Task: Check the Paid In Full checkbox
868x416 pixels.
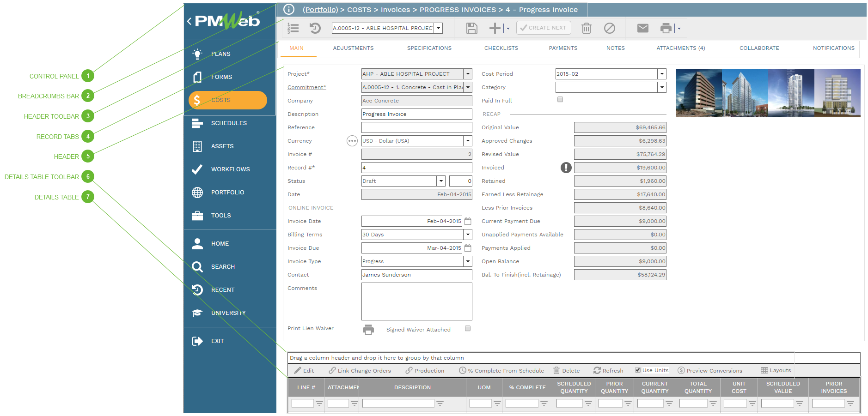Action: click(x=560, y=99)
